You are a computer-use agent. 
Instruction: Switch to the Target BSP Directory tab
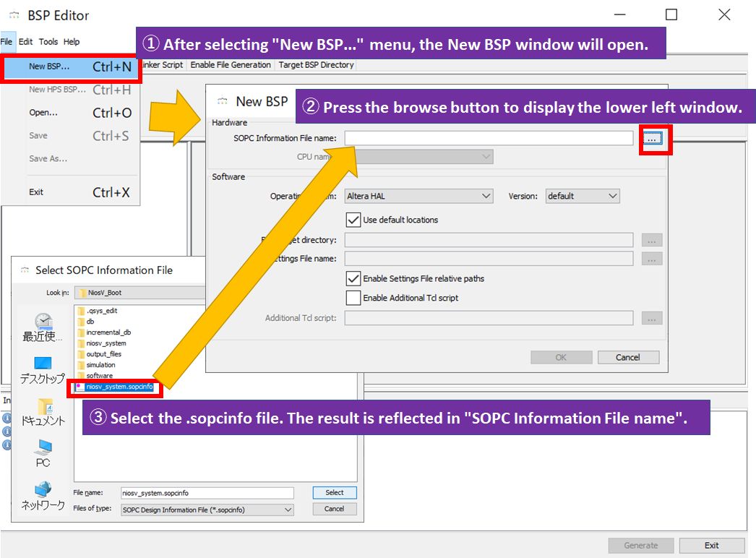(315, 64)
